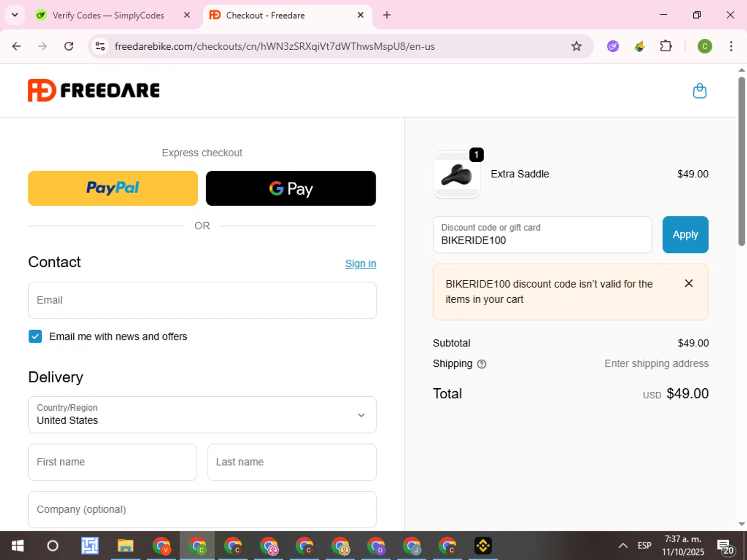Open Chrome with green C profile badge
Image resolution: width=747 pixels, height=560 pixels.
point(197,546)
